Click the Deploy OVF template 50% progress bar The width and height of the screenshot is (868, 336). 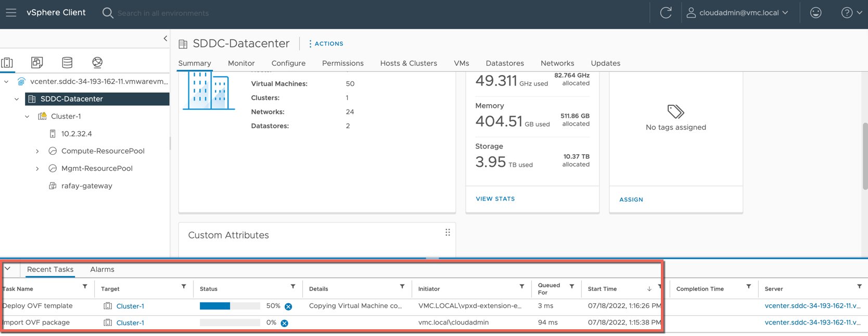click(230, 306)
